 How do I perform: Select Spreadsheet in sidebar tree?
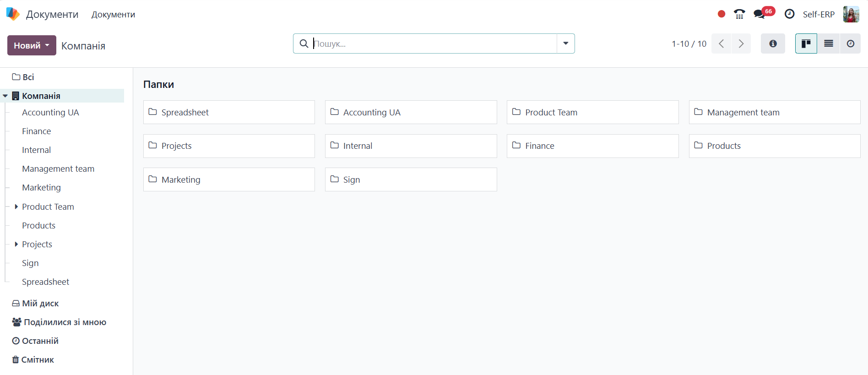pyautogui.click(x=46, y=282)
